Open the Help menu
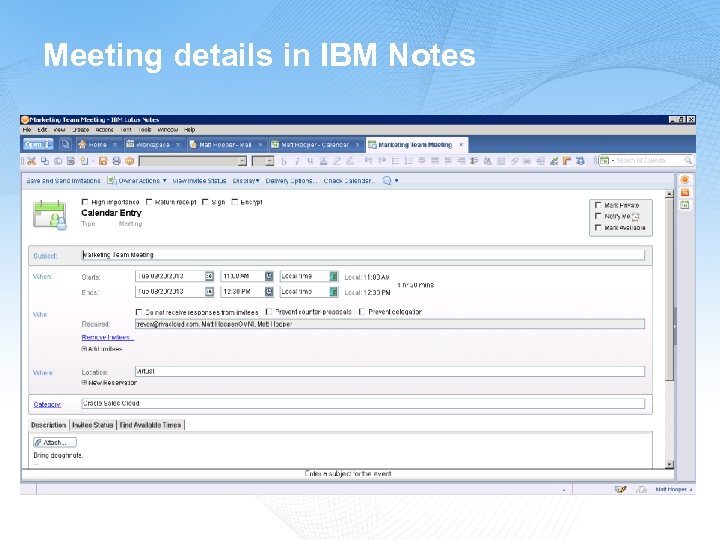 coord(190,129)
